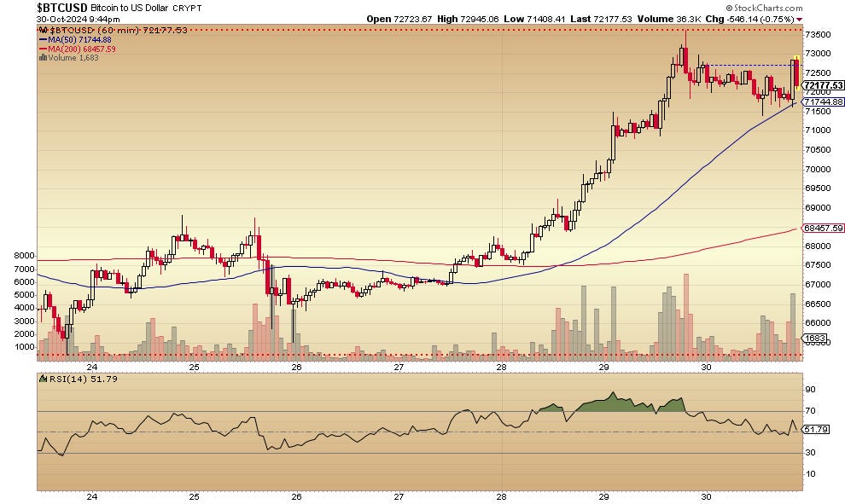The width and height of the screenshot is (845, 504).
Task: Click the 'RSI(14) 51.79' indicator label
Action: point(84,379)
